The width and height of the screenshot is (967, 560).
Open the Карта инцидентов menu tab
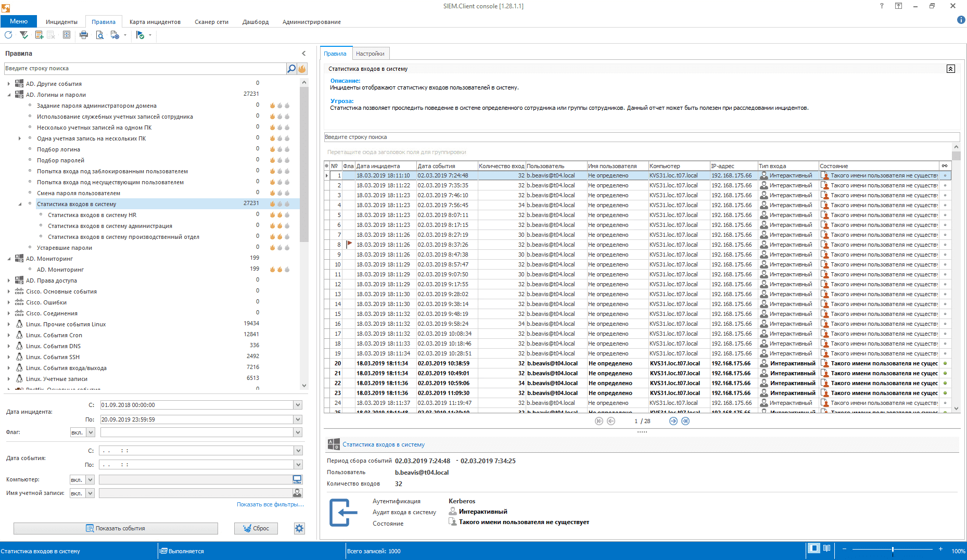155,22
